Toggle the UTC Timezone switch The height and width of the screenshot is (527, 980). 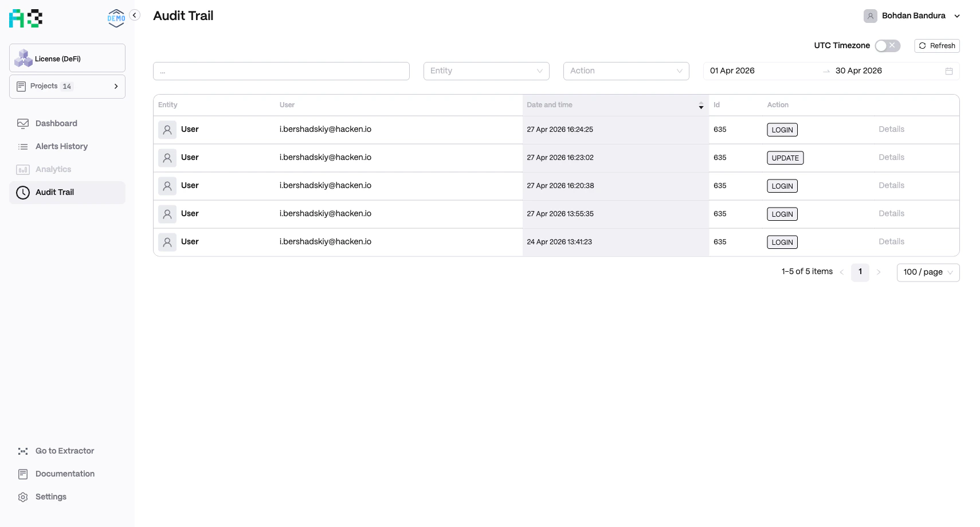tap(887, 46)
